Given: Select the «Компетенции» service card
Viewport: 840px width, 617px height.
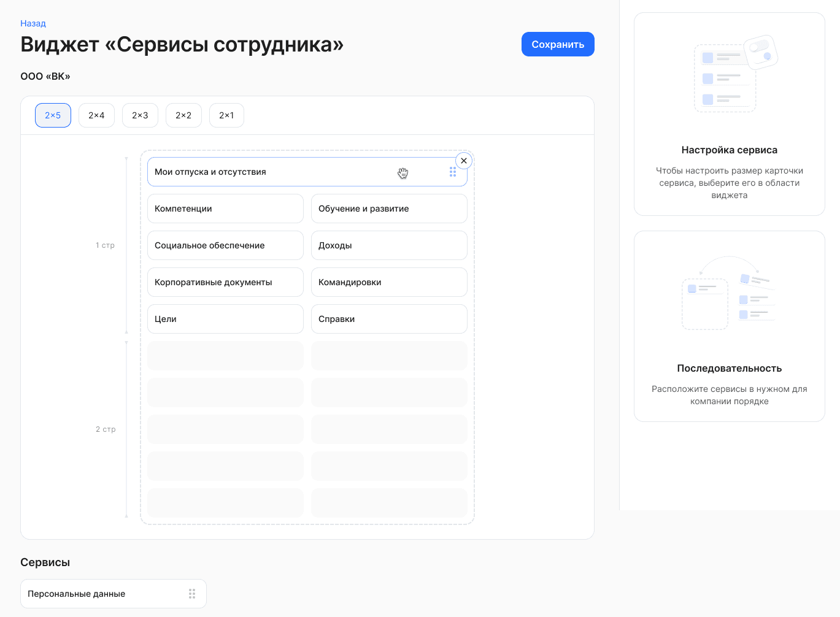Looking at the screenshot, I should (225, 209).
